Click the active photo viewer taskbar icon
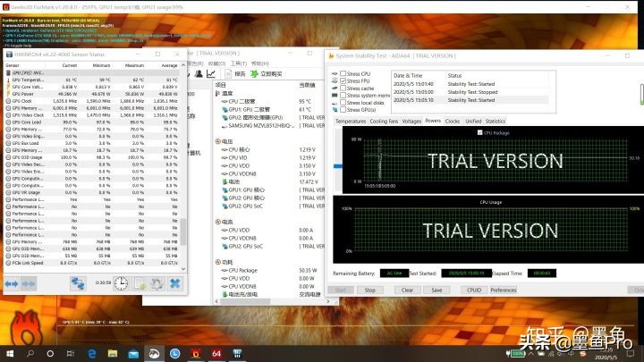Image resolution: width=644 pixels, height=362 pixels. click(x=154, y=353)
